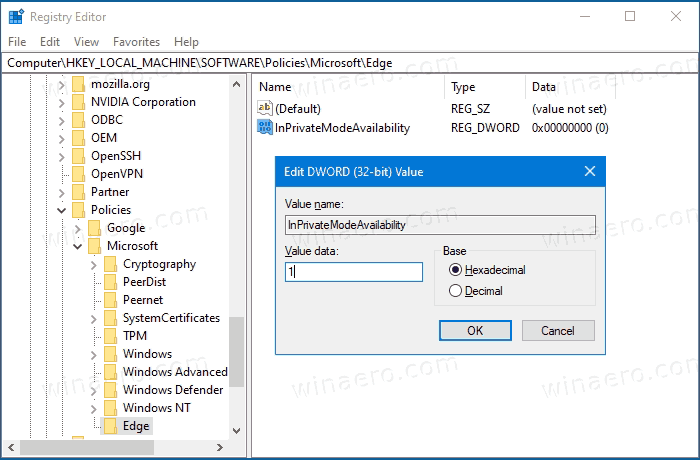Cancel the Edit DWORD dialog

(558, 330)
